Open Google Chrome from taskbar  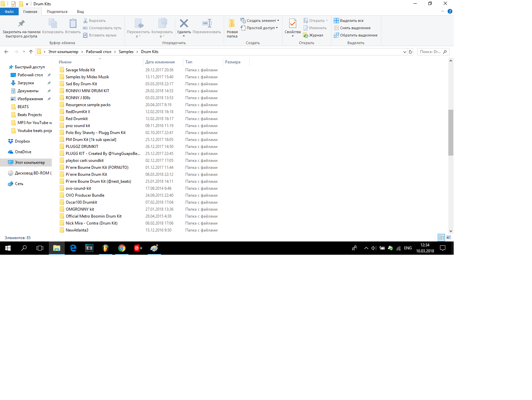(122, 248)
